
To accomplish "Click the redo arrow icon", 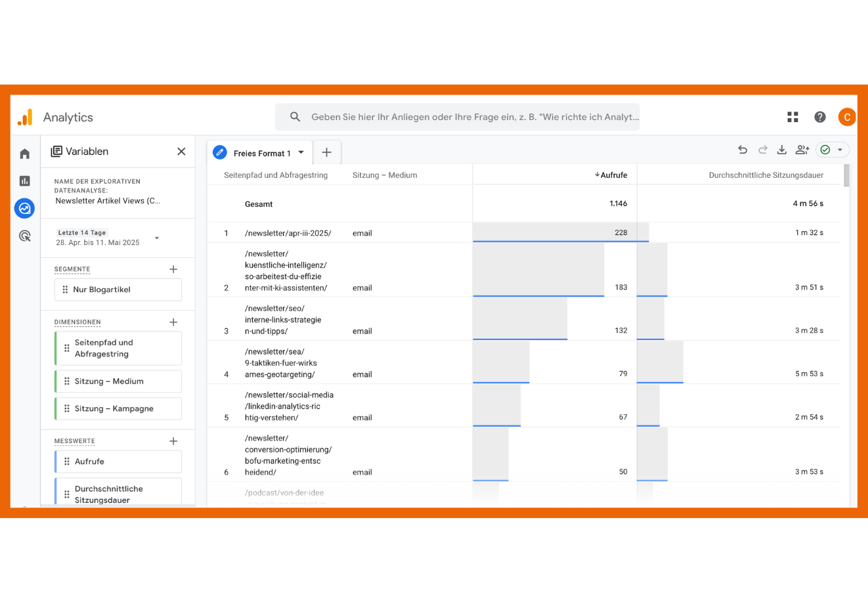I will click(x=762, y=150).
